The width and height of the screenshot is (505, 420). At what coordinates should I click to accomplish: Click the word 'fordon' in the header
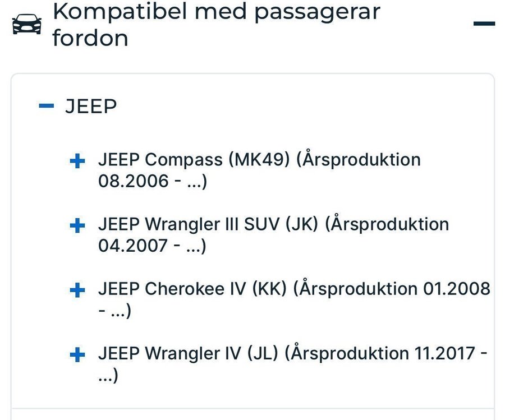(x=90, y=38)
